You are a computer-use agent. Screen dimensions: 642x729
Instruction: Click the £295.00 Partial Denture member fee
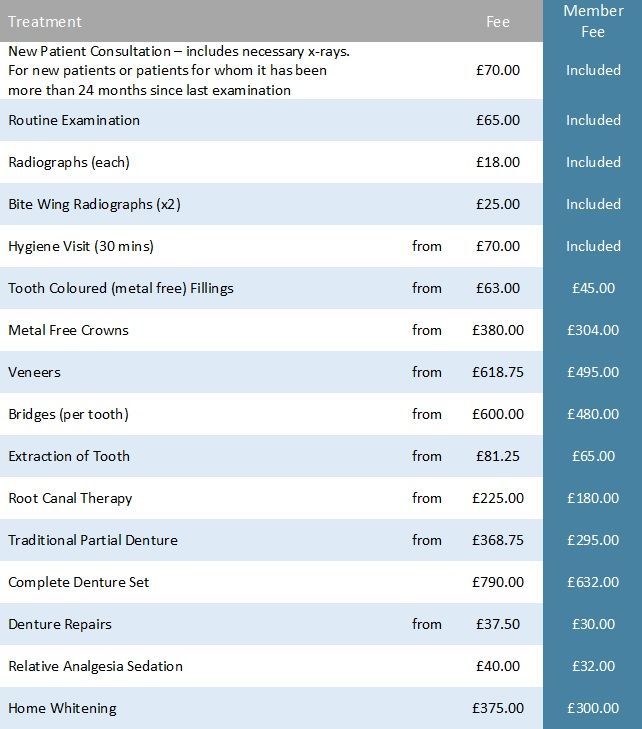593,540
